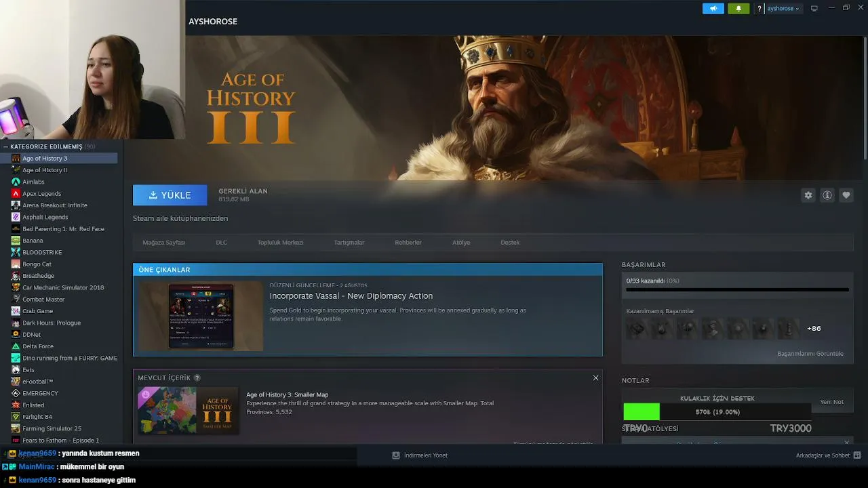This screenshot has width=868, height=488.
Task: Open the question mark help icon
Action: point(760,9)
